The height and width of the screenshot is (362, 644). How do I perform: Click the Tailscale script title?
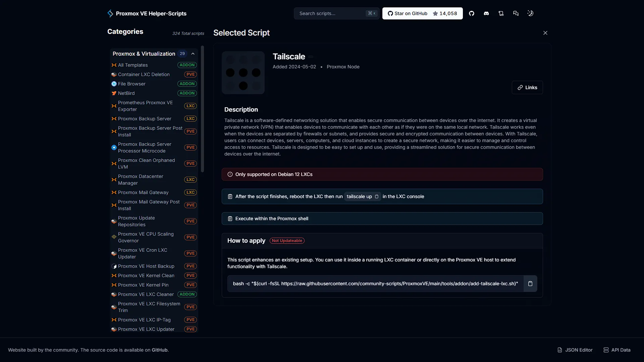click(x=289, y=57)
